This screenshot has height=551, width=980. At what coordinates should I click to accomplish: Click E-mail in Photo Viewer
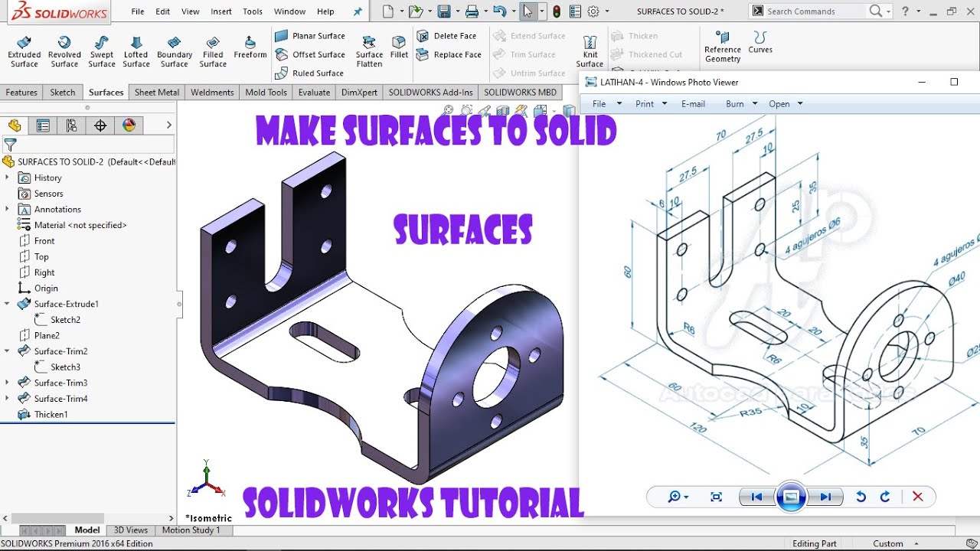click(x=693, y=104)
